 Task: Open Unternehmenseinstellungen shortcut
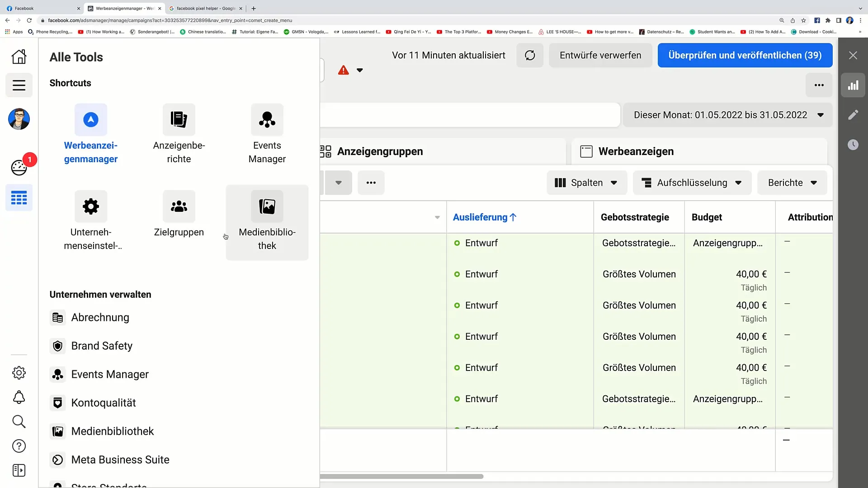click(91, 221)
